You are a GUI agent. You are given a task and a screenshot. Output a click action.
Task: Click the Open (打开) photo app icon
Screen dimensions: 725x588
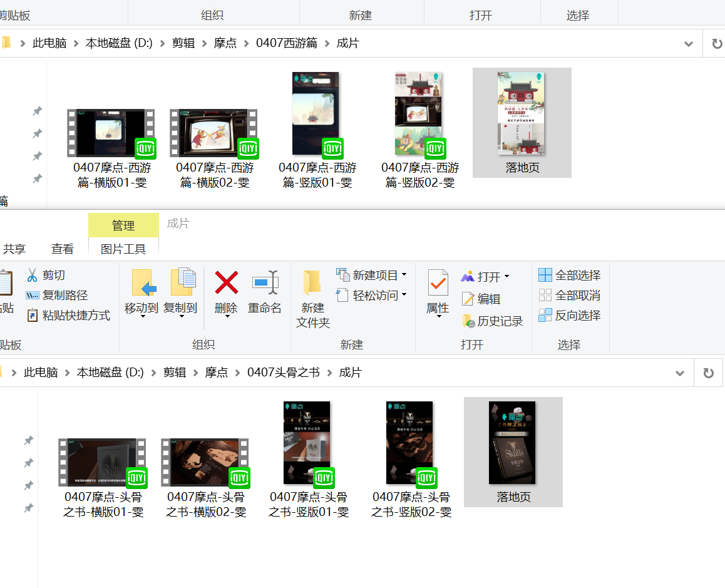(468, 277)
